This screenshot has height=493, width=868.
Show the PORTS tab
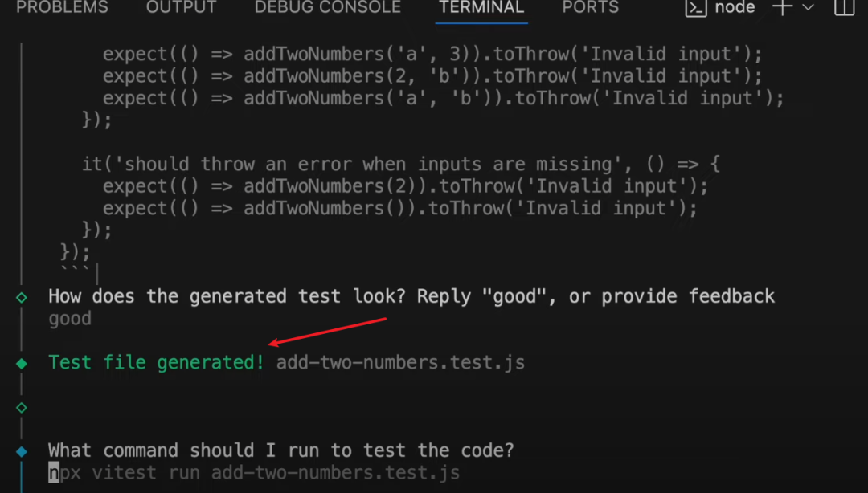pos(590,7)
